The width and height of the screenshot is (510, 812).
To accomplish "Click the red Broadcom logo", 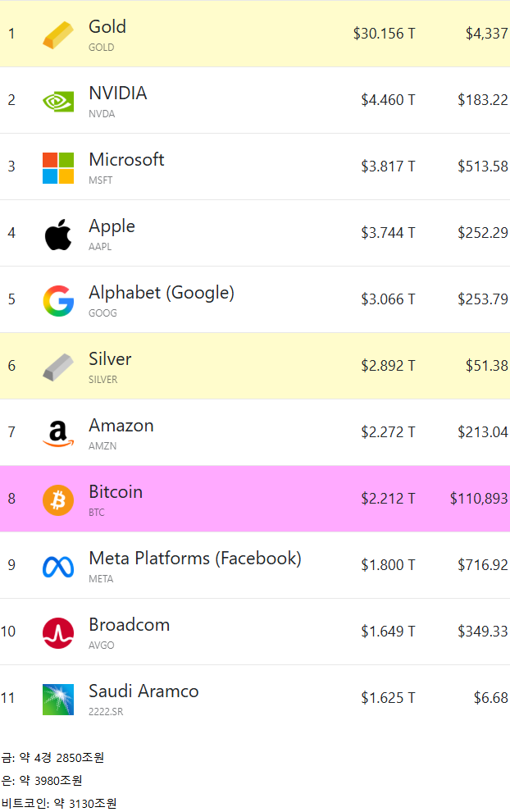I will coord(57,632).
